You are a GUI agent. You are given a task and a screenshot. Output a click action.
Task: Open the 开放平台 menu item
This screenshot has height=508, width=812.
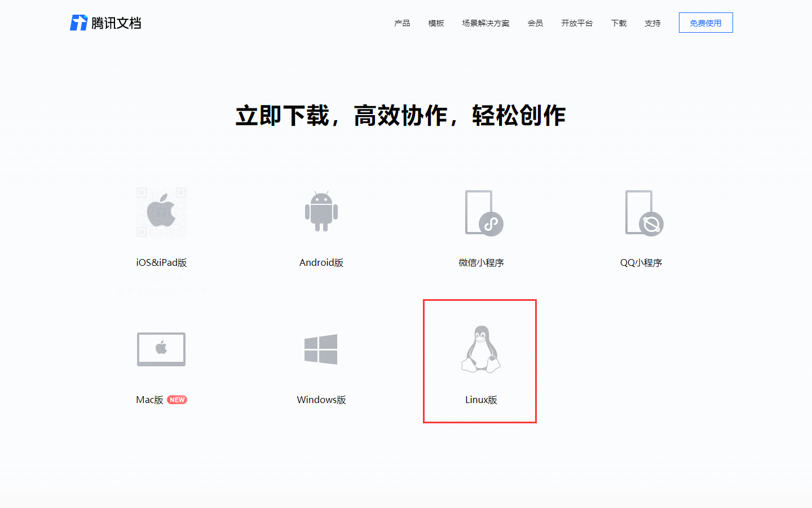pos(577,23)
